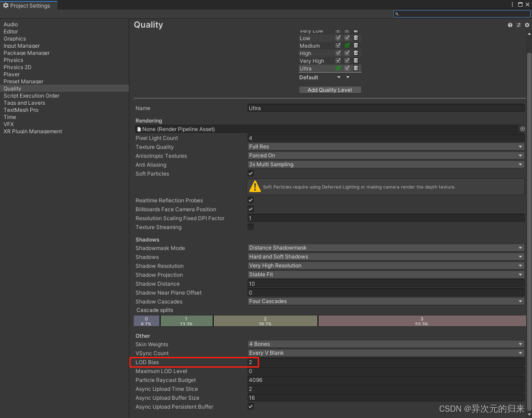Image resolution: width=532 pixels, height=418 pixels.
Task: Open the Skin Weights dropdown
Action: click(x=386, y=344)
